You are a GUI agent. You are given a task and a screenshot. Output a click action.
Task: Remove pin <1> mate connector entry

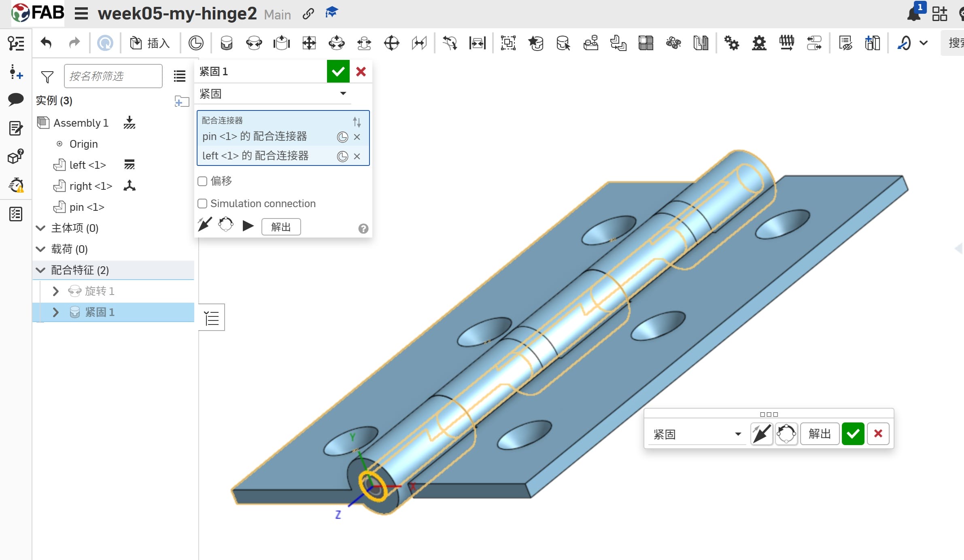click(x=357, y=137)
